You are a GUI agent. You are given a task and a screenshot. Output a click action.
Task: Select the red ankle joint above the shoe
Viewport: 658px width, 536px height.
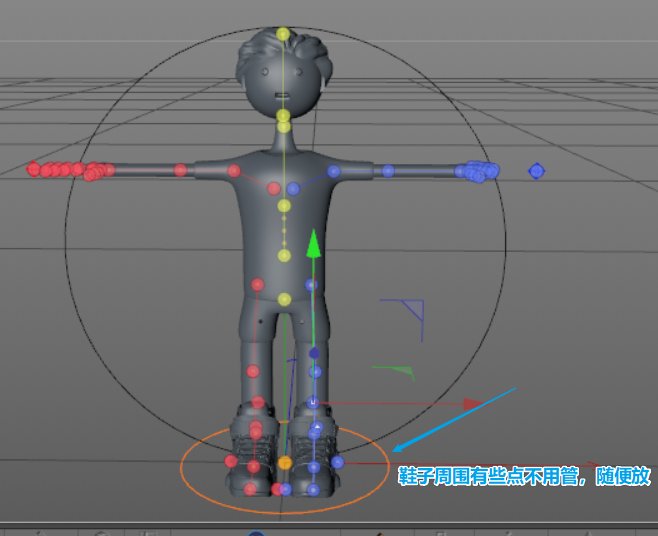click(x=258, y=403)
